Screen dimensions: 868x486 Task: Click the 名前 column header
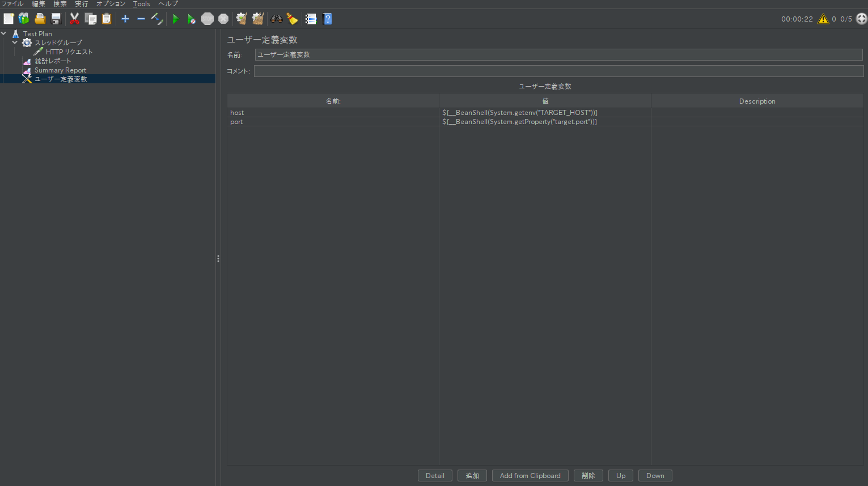333,101
